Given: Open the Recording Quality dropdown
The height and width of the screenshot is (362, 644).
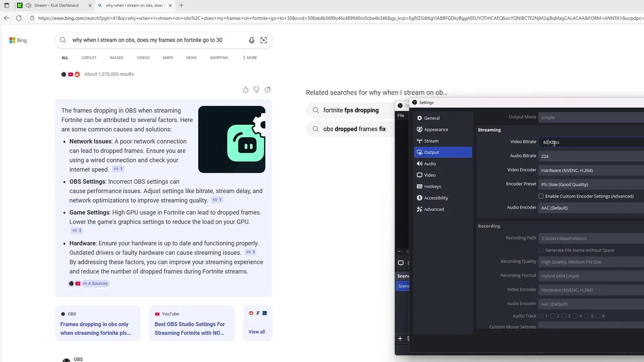Looking at the screenshot, I should coord(591,261).
